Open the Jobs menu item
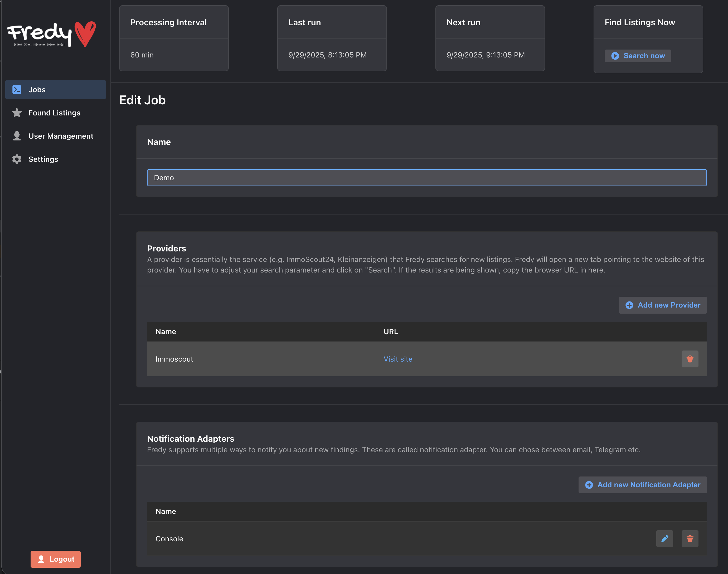Viewport: 728px width, 574px height. [x=55, y=90]
